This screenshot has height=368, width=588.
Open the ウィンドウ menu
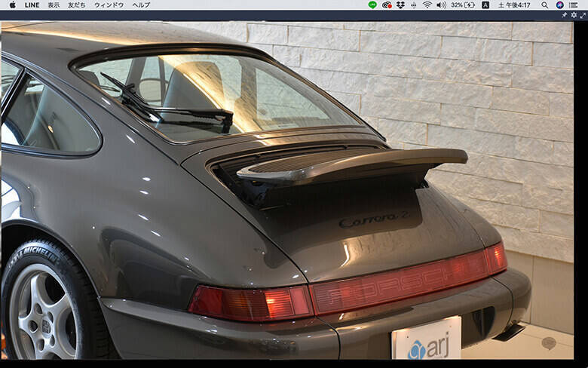[109, 5]
